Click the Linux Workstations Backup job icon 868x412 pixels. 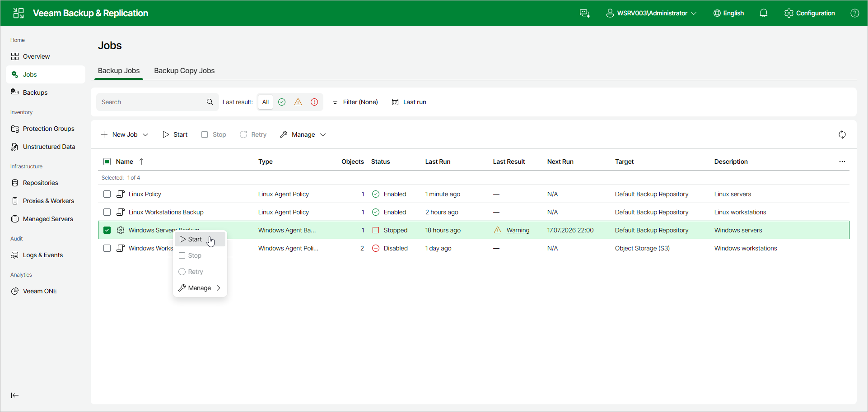(x=121, y=212)
